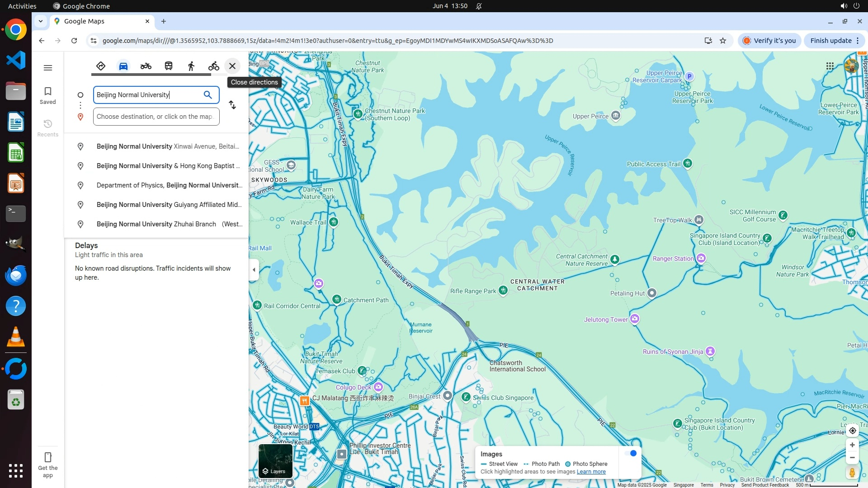Viewport: 868px width, 488px height.
Task: Select the Transit travel mode icon
Action: click(169, 66)
